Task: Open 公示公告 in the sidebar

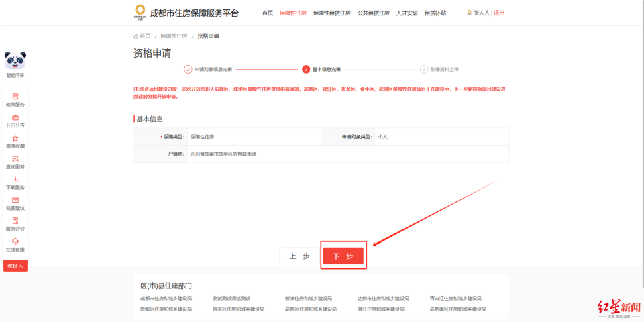Action: (x=15, y=121)
